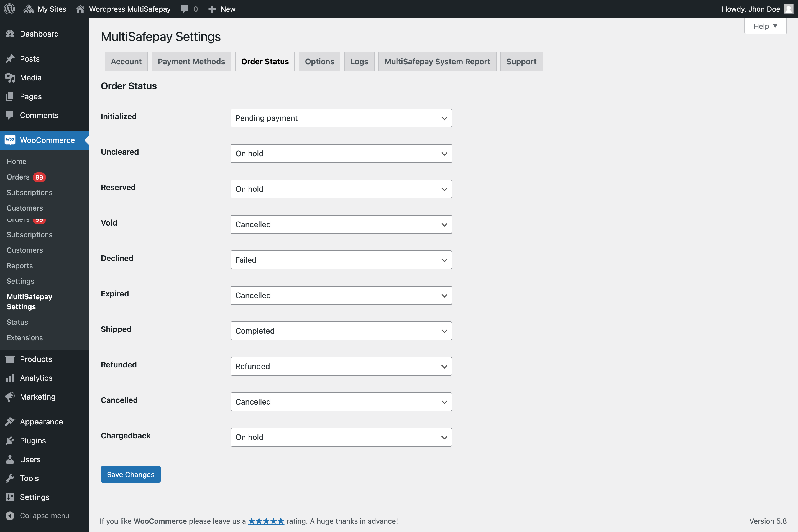Open the Logs tab
This screenshot has width=798, height=532.
pyautogui.click(x=359, y=62)
